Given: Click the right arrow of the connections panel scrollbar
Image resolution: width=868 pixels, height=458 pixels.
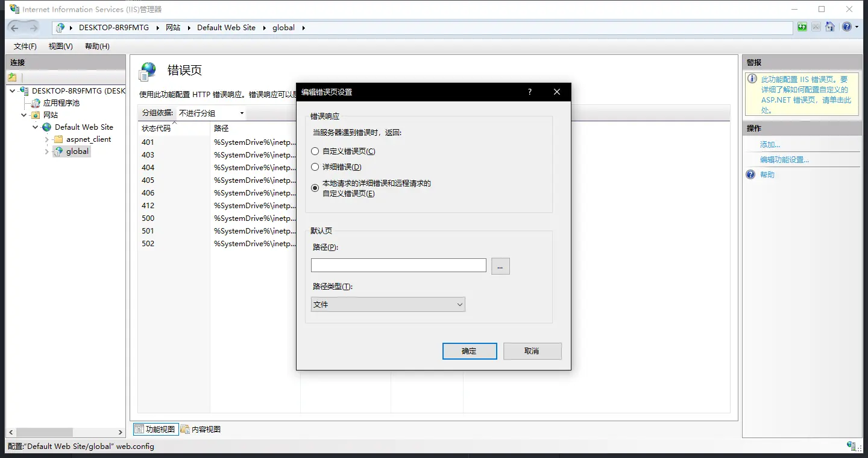Looking at the screenshot, I should [121, 432].
